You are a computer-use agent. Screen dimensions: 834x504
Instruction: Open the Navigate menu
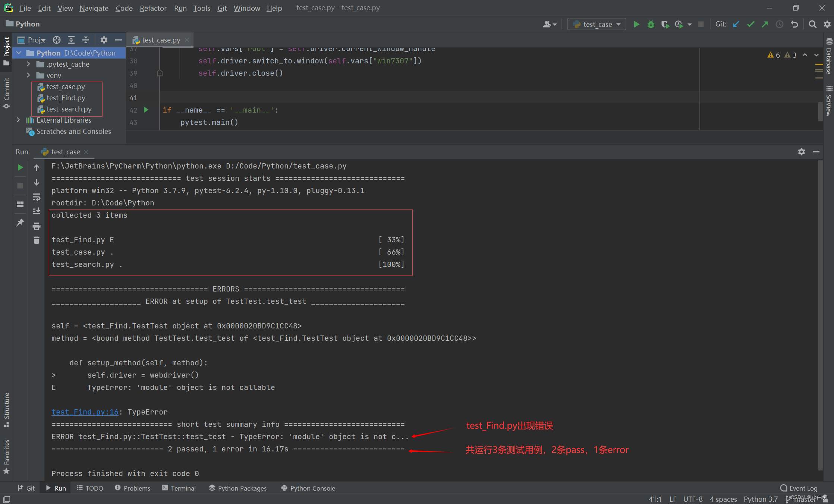[94, 8]
